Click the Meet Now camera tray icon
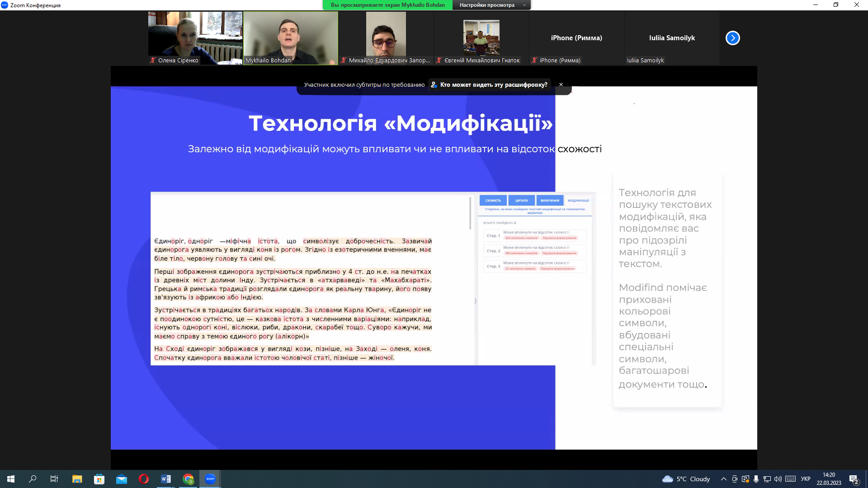This screenshot has width=868, height=488. pyautogui.click(x=735, y=479)
